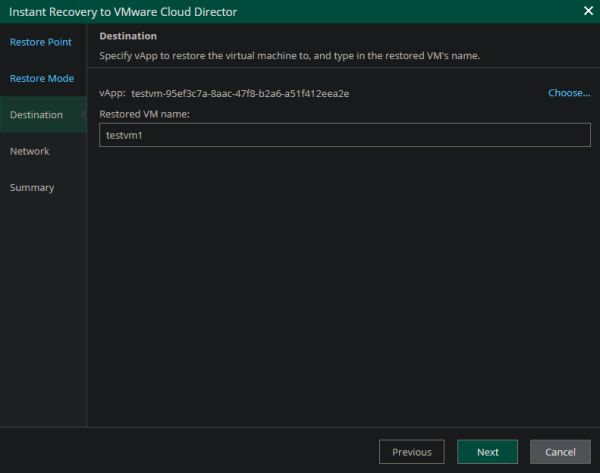Jump to the Summary step
Viewport: 600px width, 473px height.
coord(32,188)
